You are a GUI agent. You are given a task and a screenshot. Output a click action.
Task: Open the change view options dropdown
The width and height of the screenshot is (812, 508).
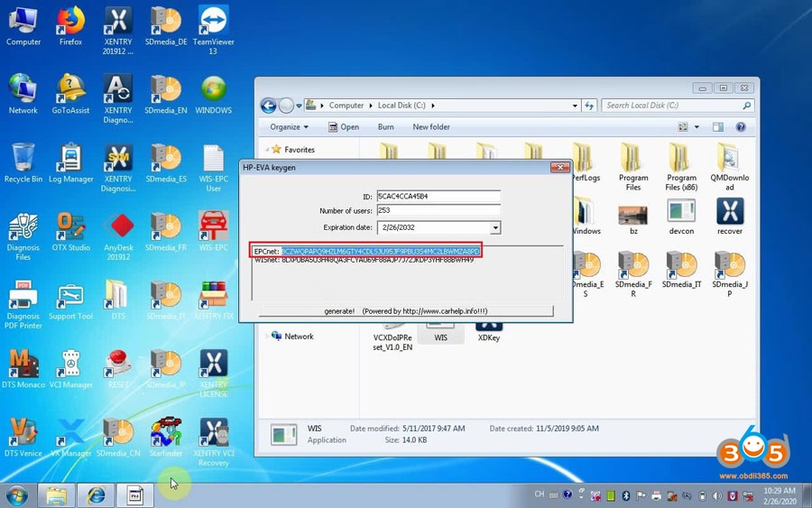point(697,127)
